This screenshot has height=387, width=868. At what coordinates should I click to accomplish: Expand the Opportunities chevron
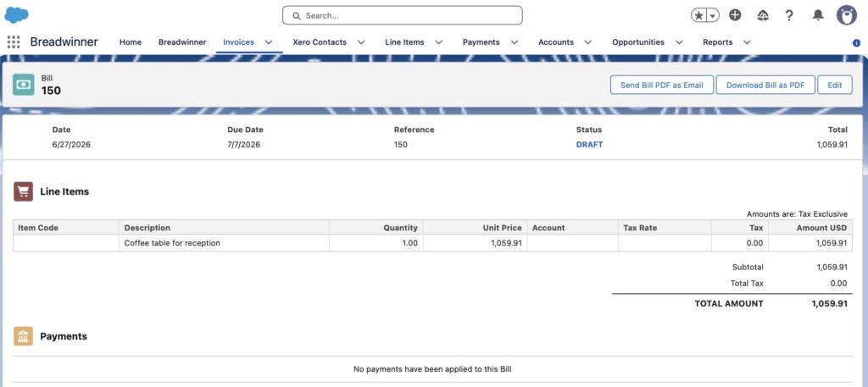pos(679,42)
